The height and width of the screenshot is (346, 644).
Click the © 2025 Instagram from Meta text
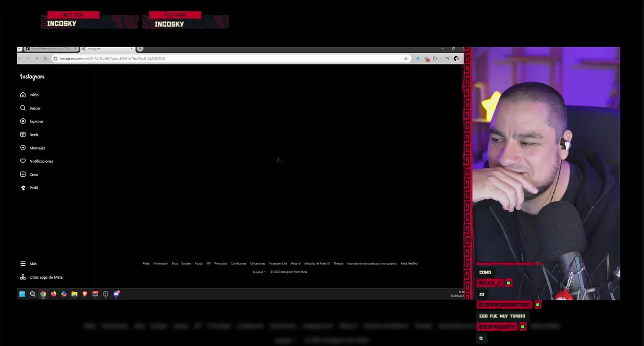click(289, 272)
